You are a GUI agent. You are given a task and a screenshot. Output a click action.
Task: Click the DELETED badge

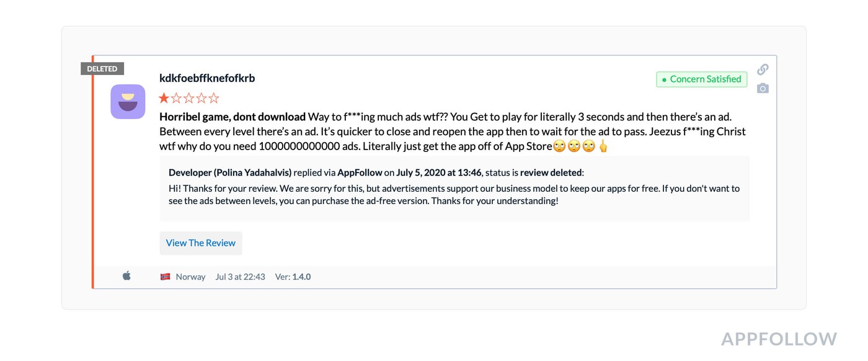pyautogui.click(x=102, y=69)
